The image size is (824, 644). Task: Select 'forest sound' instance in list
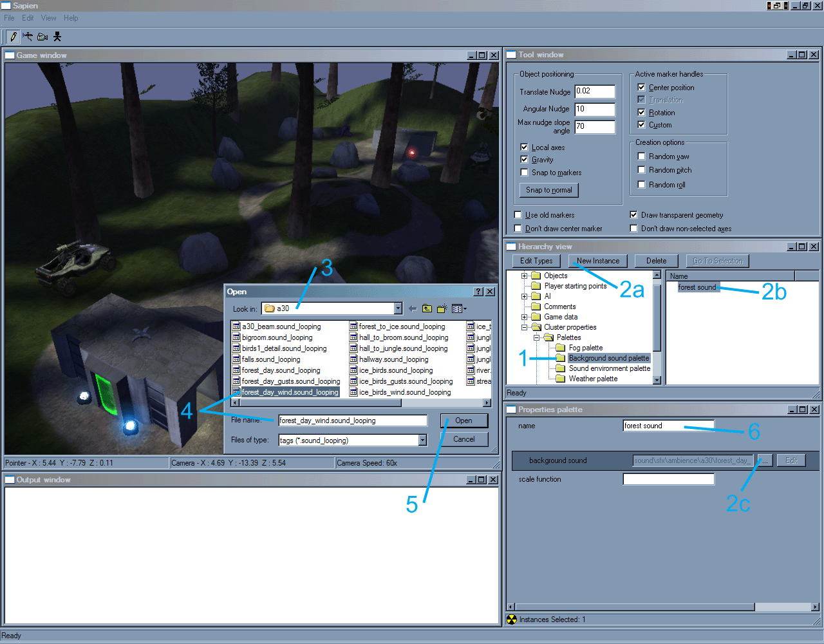[x=697, y=287]
